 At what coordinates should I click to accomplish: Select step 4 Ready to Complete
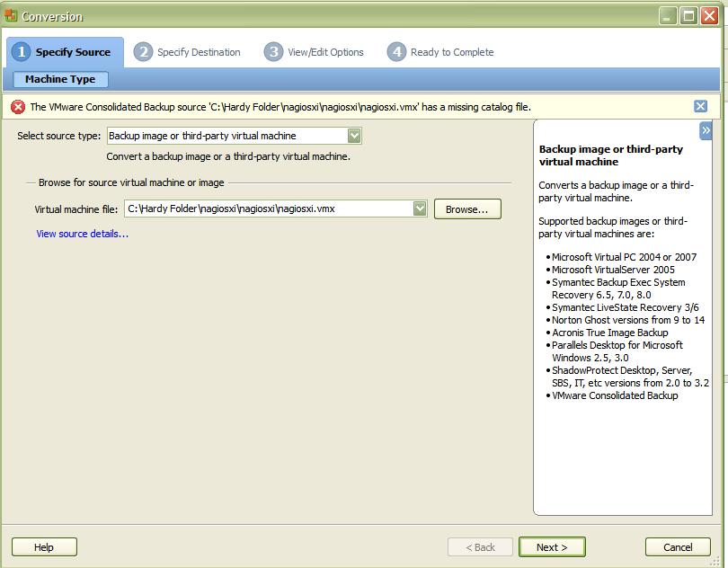tap(440, 52)
